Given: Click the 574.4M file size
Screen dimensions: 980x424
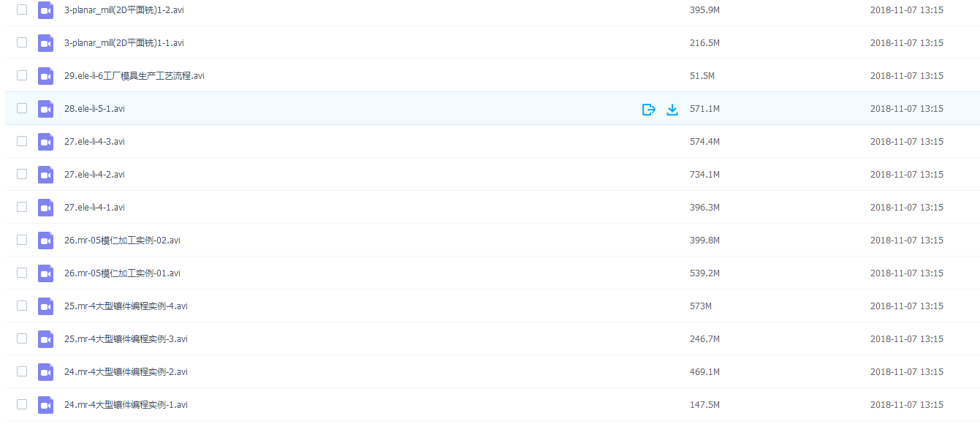Looking at the screenshot, I should 704,142.
